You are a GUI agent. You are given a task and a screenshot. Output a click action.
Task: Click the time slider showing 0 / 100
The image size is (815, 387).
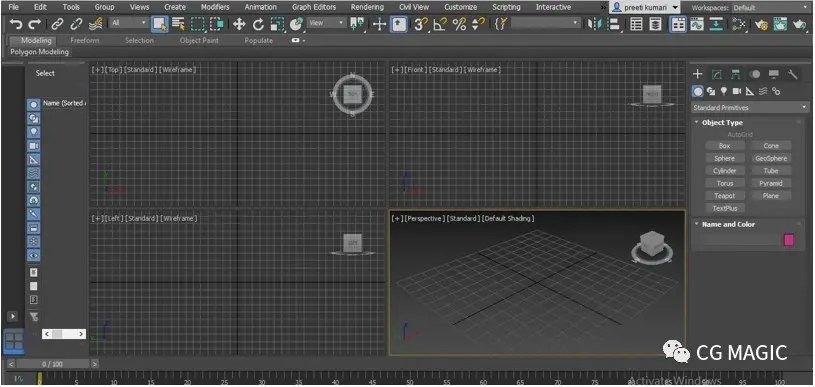[x=52, y=364]
